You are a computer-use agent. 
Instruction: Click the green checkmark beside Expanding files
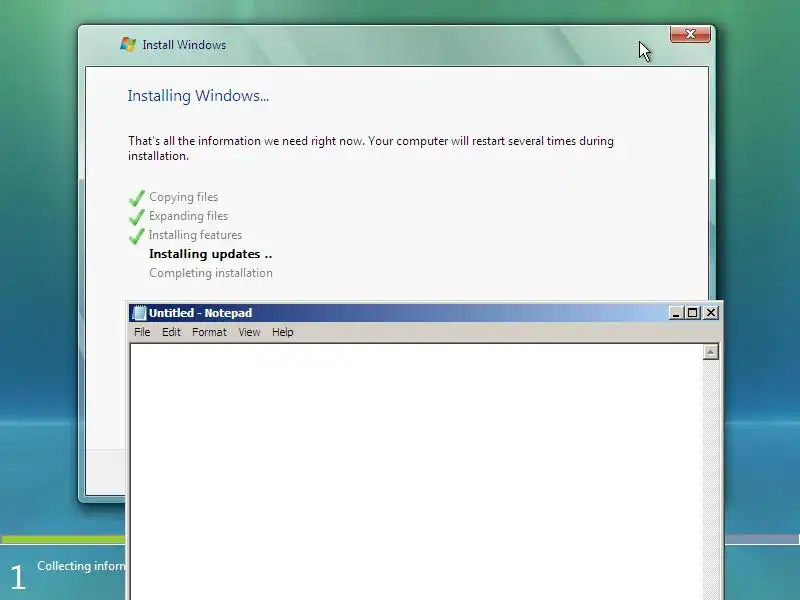point(136,217)
